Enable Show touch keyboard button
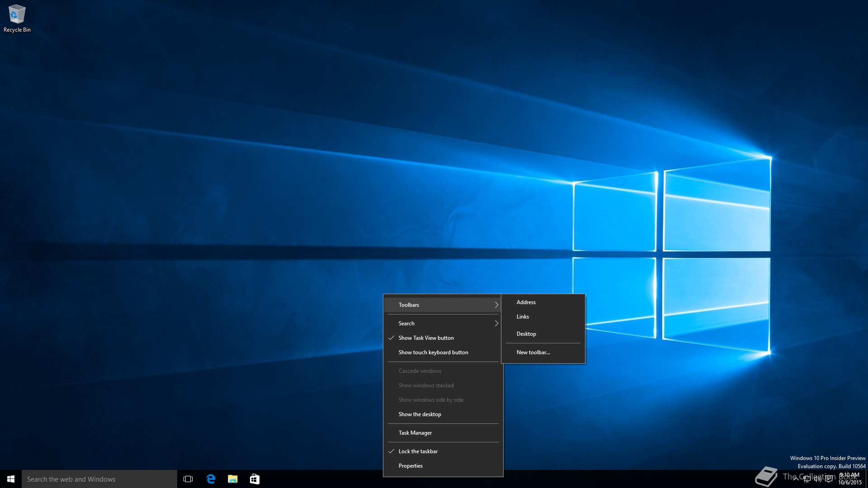Screen dimensions: 868x488 [443, 352]
